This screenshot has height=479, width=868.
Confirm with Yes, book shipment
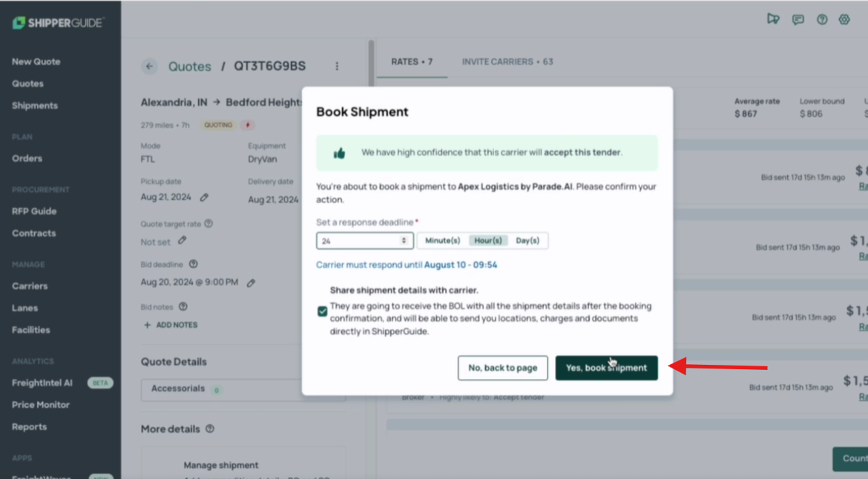[607, 368]
